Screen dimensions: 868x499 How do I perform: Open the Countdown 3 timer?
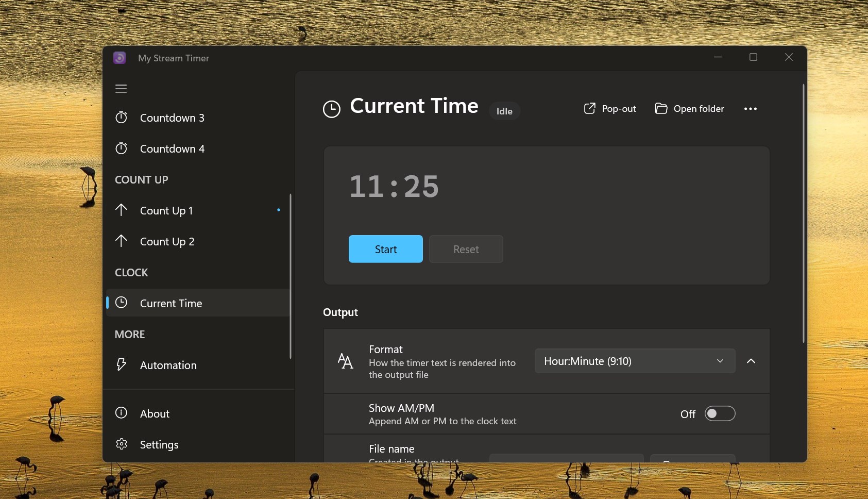tap(197, 118)
